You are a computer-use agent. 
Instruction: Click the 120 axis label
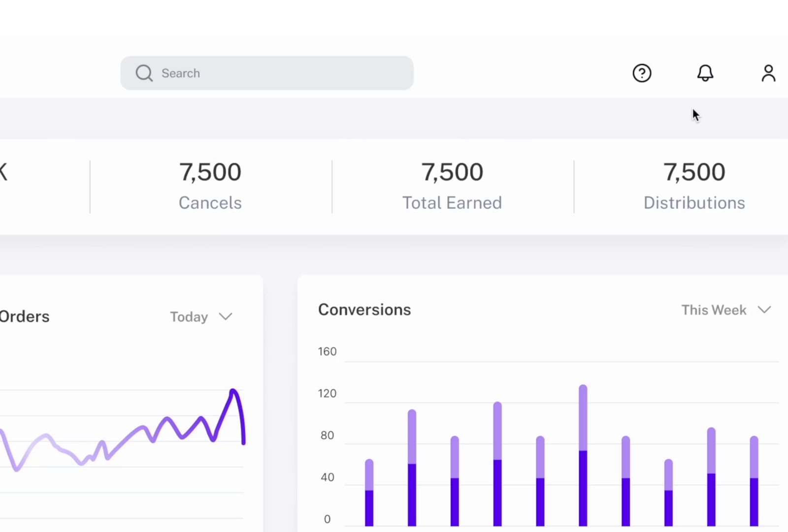point(327,394)
